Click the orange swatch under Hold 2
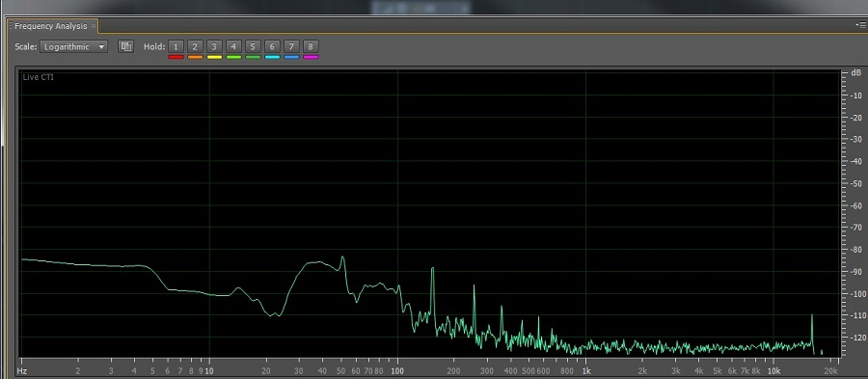 [x=196, y=57]
